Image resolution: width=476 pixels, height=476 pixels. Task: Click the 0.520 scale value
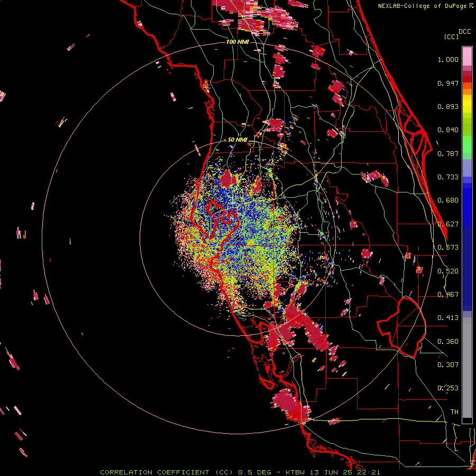click(448, 271)
